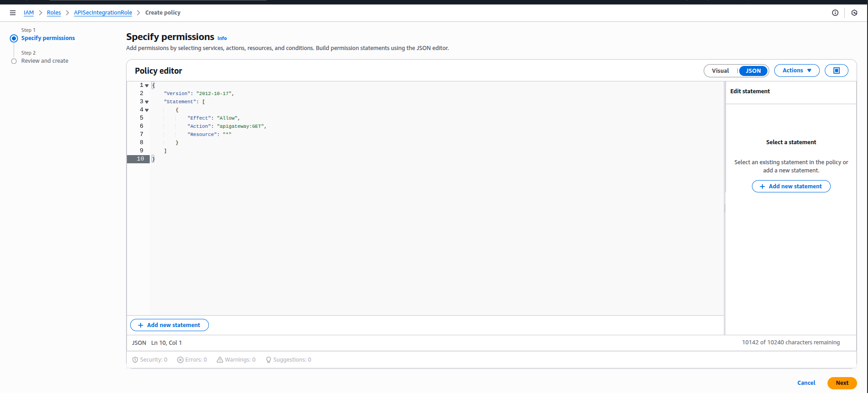Click the hexagon settings icon top right
Screen dimensions: 868x393
click(x=854, y=13)
